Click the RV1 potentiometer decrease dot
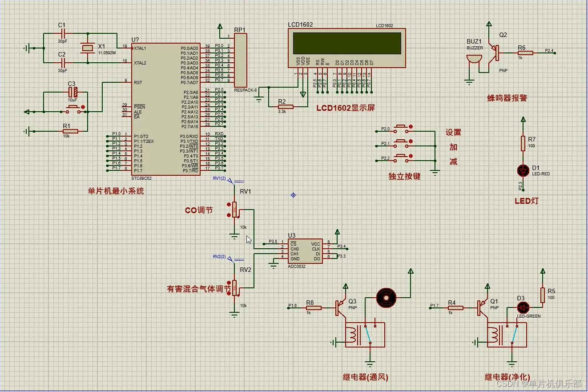 coord(229,215)
